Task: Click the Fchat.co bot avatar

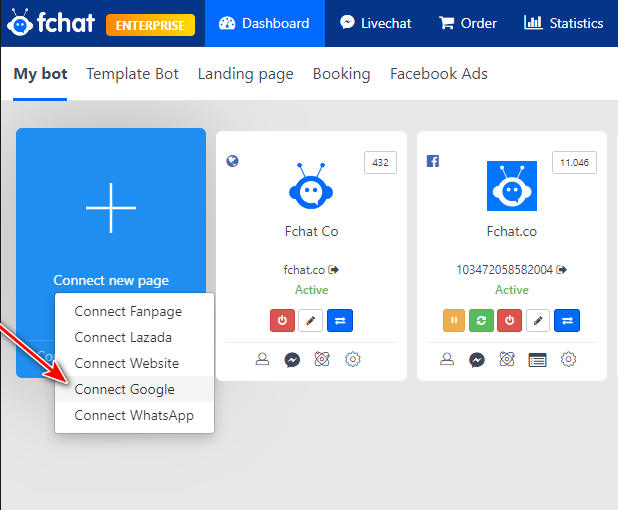Action: (512, 186)
